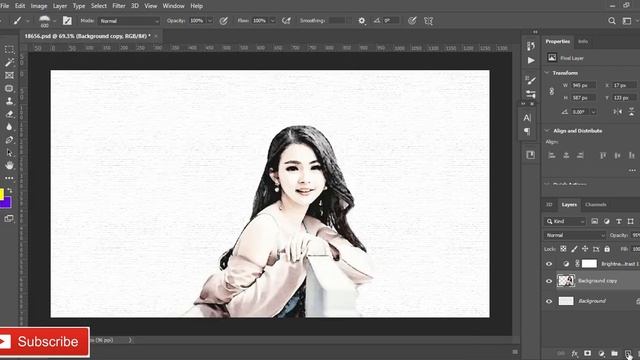
Task: Open layer blend mode Normal dropdown
Action: pyautogui.click(x=575, y=236)
